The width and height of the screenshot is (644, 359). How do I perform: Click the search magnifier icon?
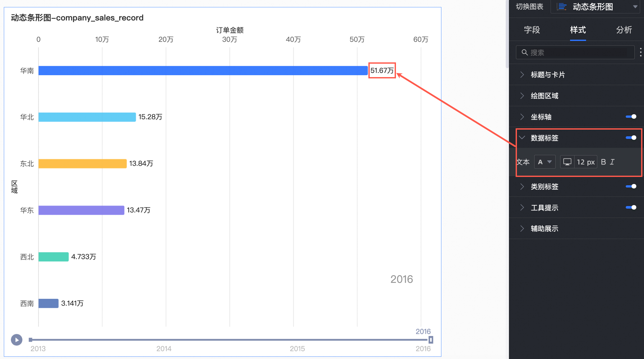click(x=525, y=52)
